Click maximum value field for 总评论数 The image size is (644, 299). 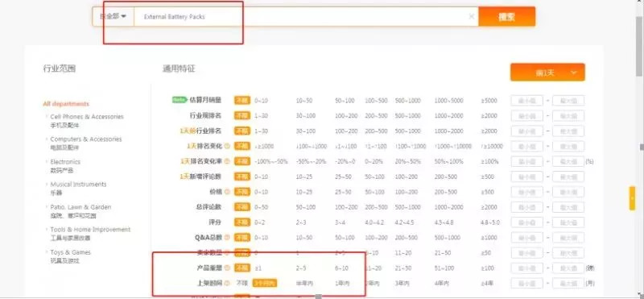click(568, 207)
